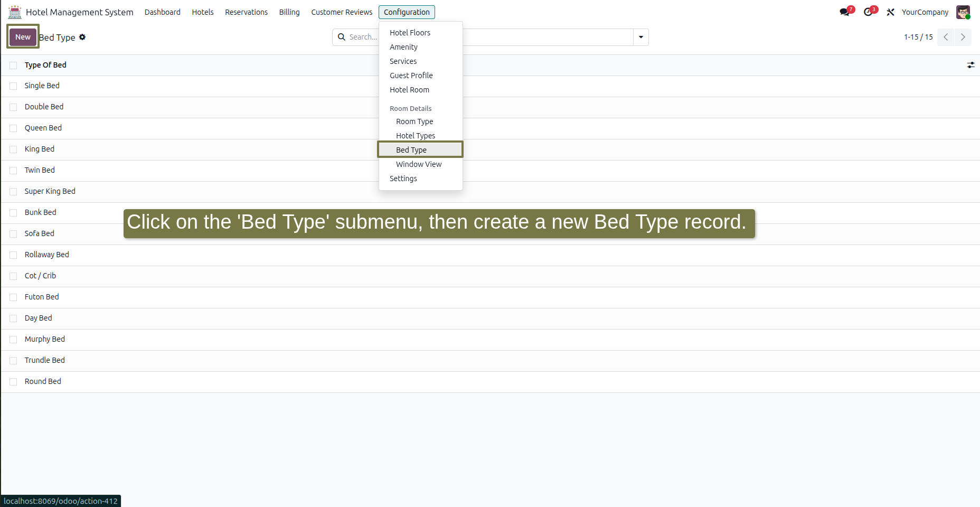This screenshot has height=507, width=980.
Task: Choose Hotel Floors from Configuration menu
Action: (420, 33)
